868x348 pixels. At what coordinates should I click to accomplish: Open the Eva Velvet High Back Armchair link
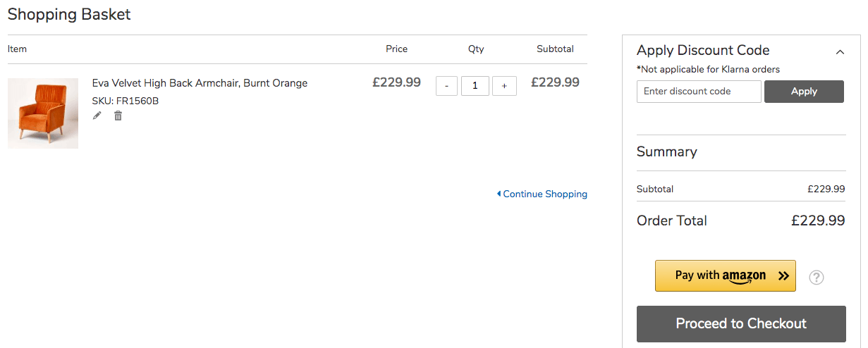coord(200,83)
